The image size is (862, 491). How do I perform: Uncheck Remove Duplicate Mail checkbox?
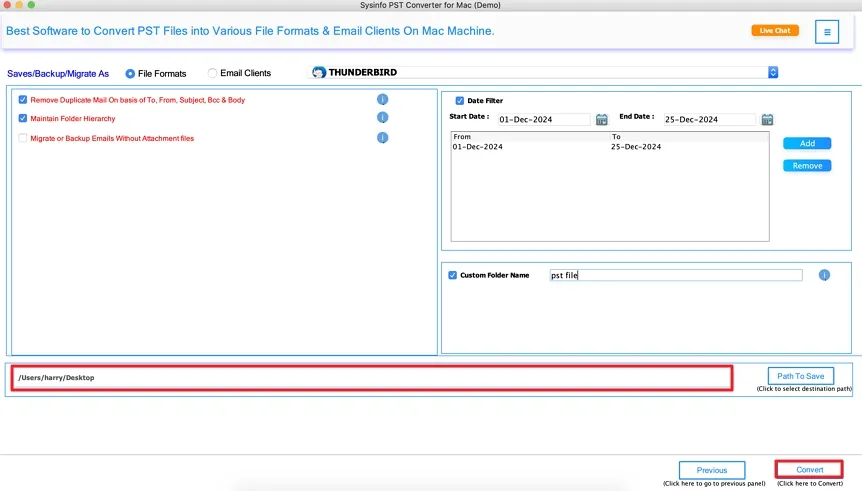pyautogui.click(x=23, y=100)
